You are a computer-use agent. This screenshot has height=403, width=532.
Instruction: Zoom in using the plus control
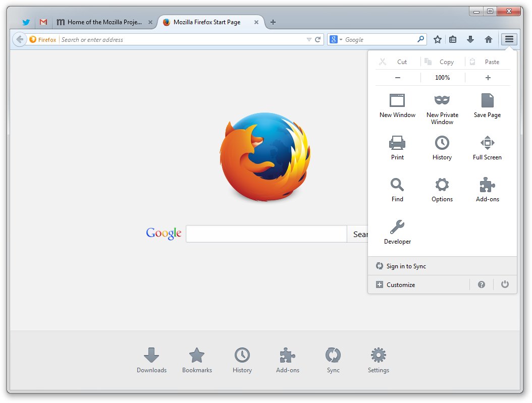click(488, 77)
